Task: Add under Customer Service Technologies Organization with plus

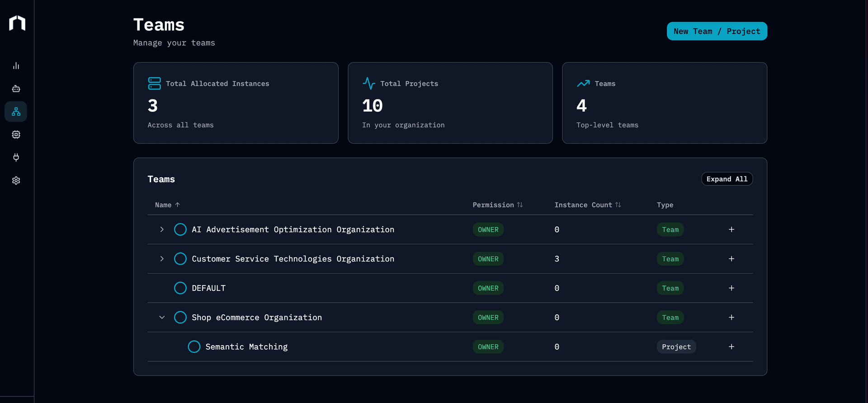Action: click(x=731, y=259)
